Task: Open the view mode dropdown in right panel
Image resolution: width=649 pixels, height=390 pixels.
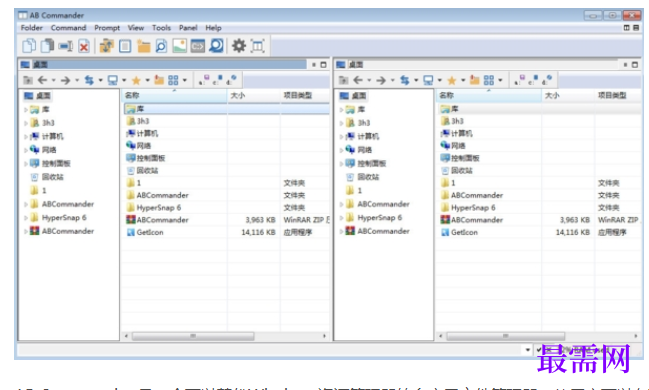Action: click(500, 80)
